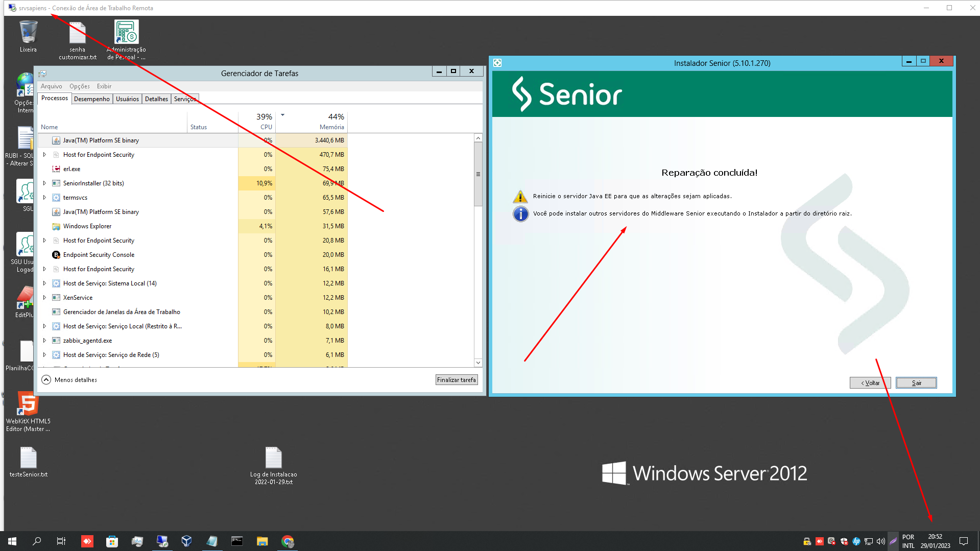980x551 pixels.
Task: Expand the XenService process row
Action: pos(44,298)
